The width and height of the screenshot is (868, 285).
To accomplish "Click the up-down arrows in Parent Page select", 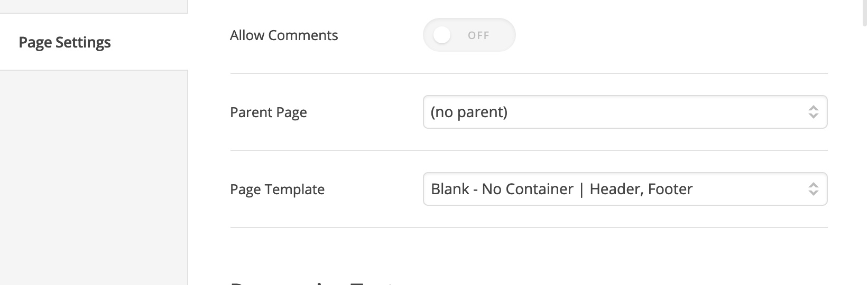I will [813, 112].
